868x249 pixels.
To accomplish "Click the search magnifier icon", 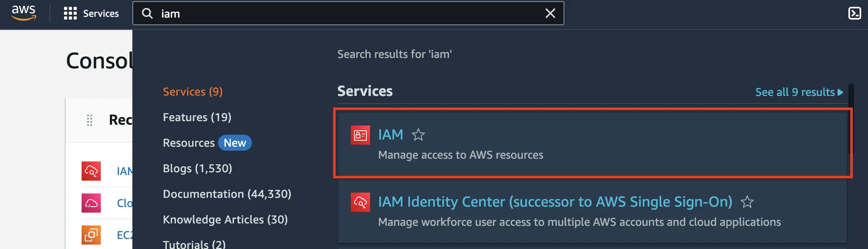I will pyautogui.click(x=147, y=14).
